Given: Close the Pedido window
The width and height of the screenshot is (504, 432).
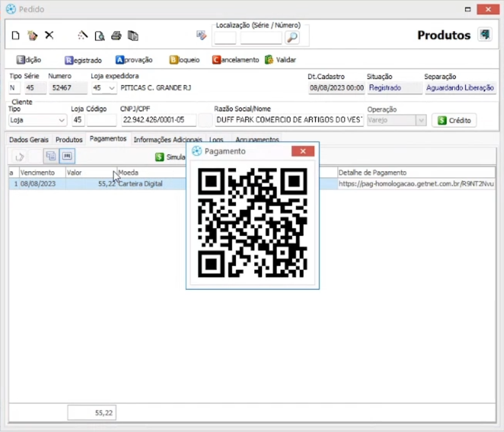Looking at the screenshot, I should [x=488, y=9].
